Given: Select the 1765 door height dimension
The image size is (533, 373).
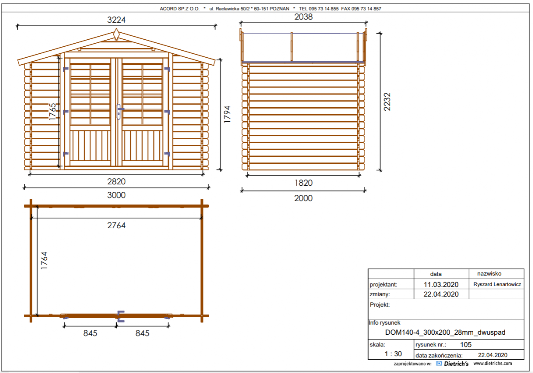Looking at the screenshot, I should (x=53, y=112).
